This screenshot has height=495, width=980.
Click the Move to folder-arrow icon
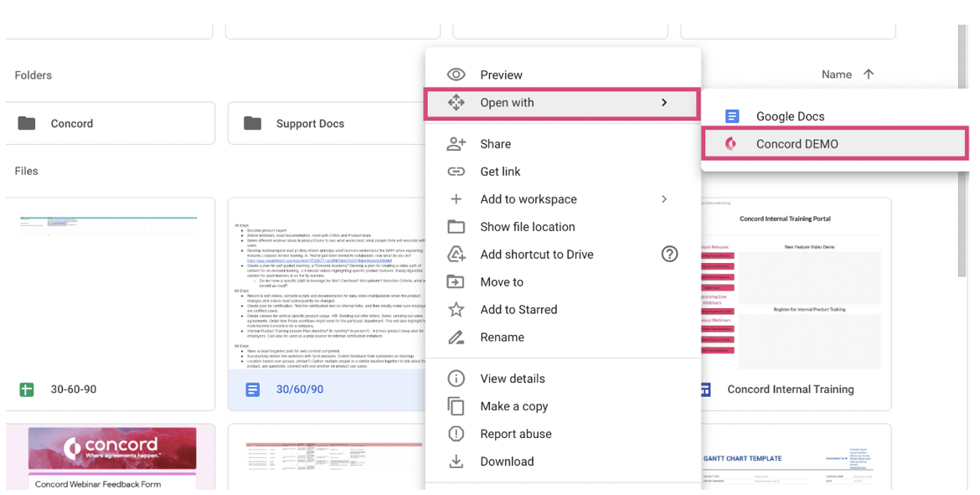[x=456, y=282]
